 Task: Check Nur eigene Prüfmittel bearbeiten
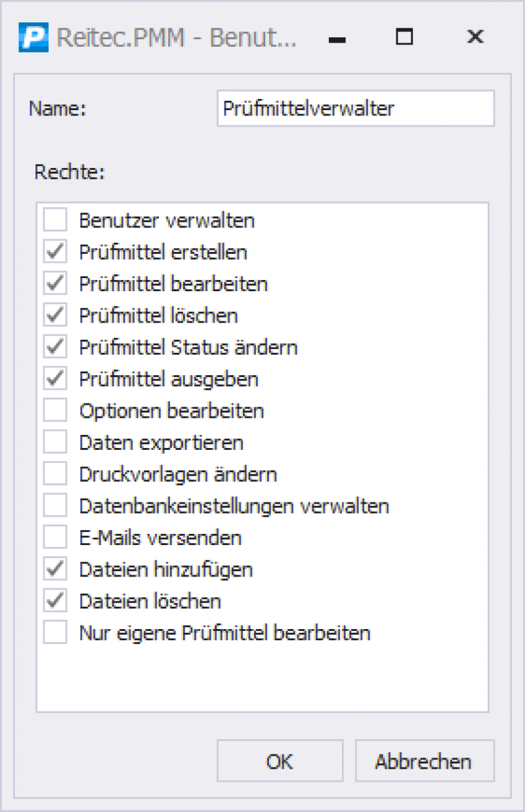55,634
